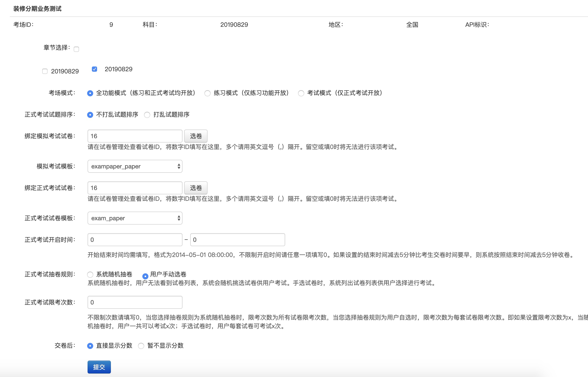Focus the 绑定正式考试试卷 input field

click(135, 188)
